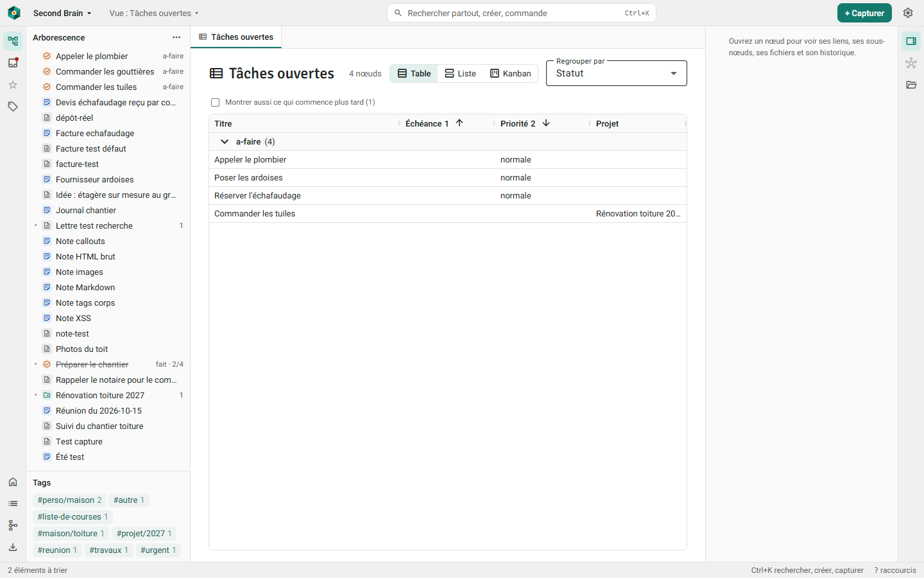Expand the Lettre test recherche tree node

point(36,225)
